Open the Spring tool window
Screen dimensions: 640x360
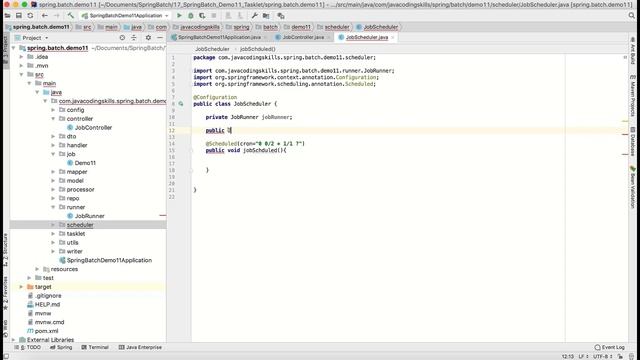point(61,347)
